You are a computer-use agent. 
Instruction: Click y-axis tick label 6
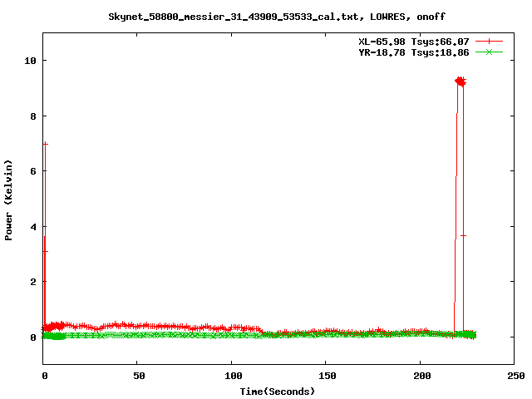point(33,171)
